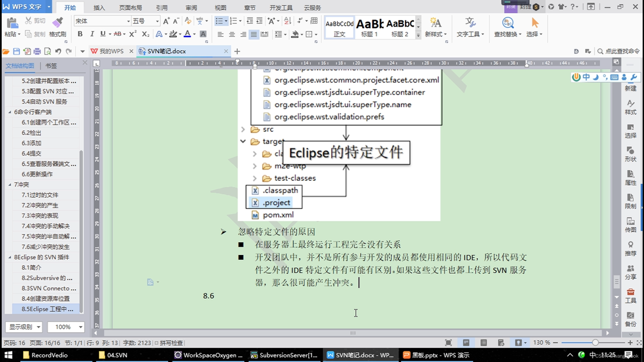Image resolution: width=644 pixels, height=362 pixels.
Task: Click the sort icon
Action: [287, 21]
